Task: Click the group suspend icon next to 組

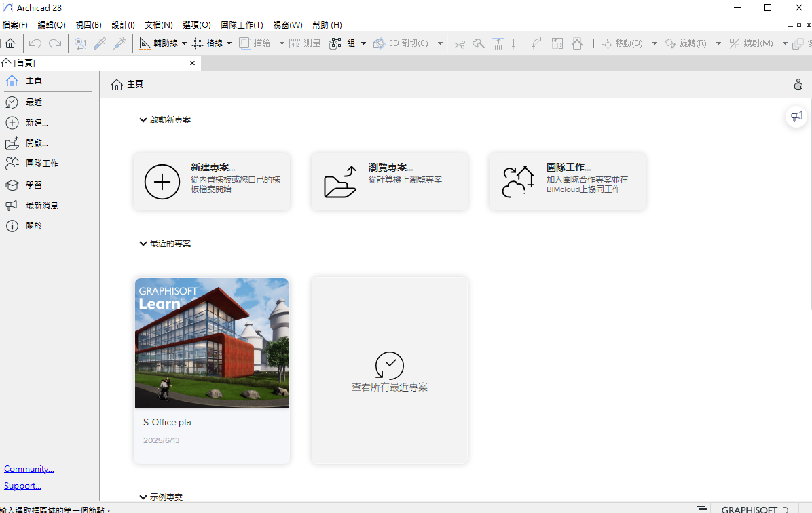Action: coord(335,43)
